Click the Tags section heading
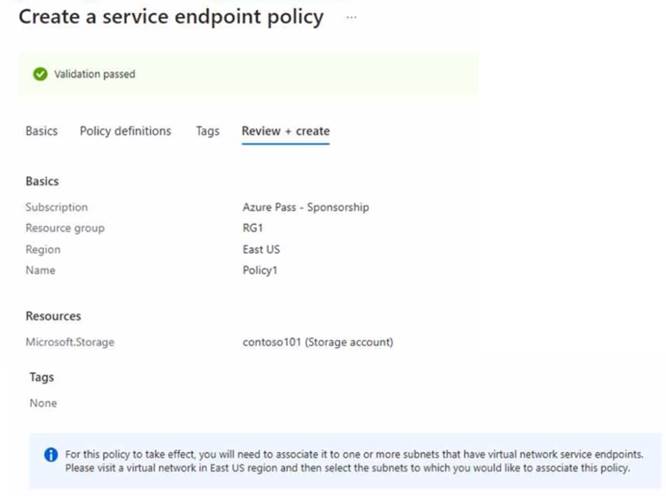 tap(42, 377)
